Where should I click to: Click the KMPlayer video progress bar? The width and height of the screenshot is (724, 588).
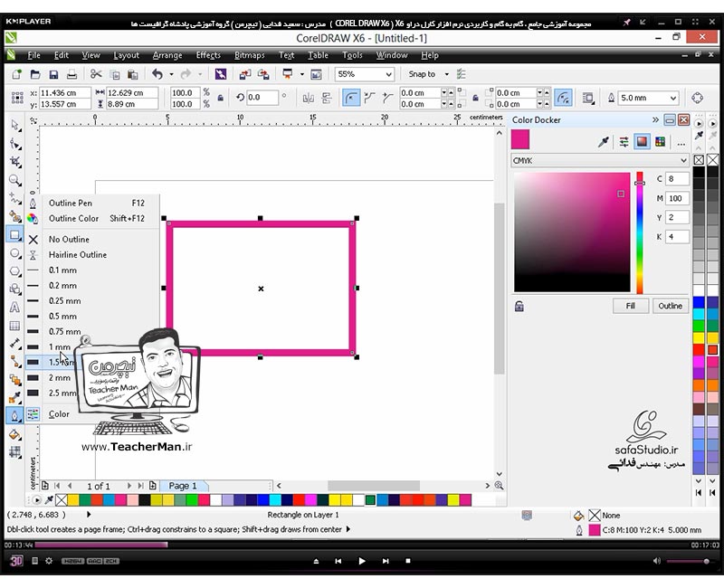(362, 545)
